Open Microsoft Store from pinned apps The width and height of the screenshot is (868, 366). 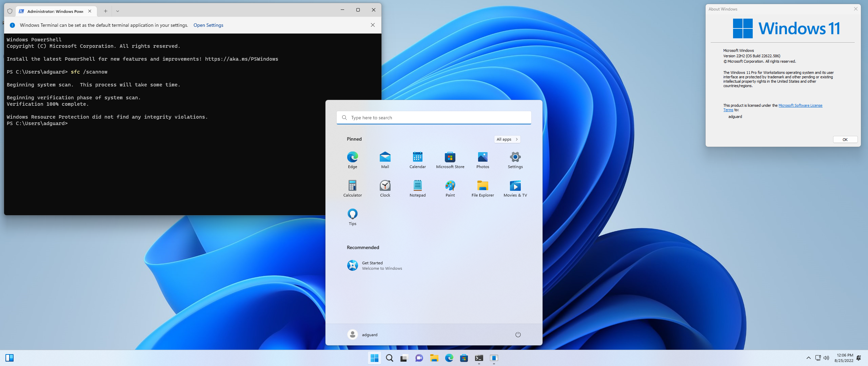[x=450, y=160]
